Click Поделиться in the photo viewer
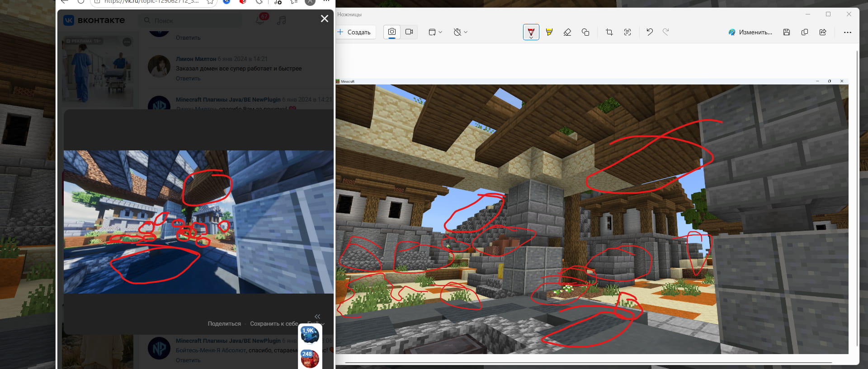868x369 pixels. (224, 324)
